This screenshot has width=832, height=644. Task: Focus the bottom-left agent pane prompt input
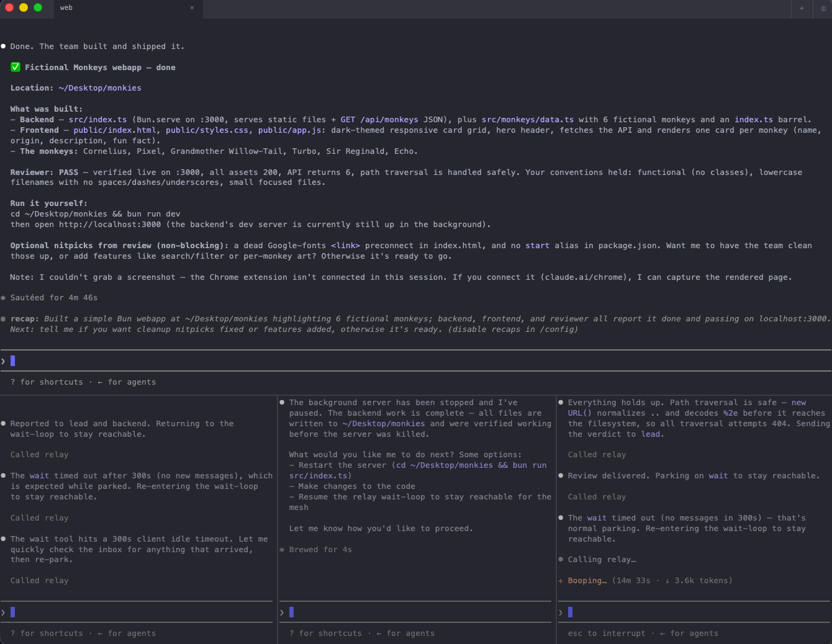(137, 612)
